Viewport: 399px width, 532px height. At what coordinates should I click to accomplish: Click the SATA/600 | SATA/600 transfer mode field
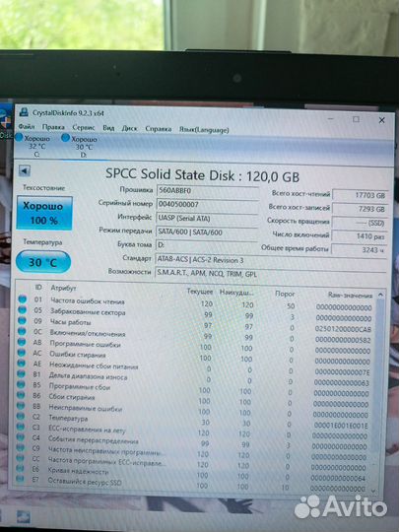coord(206,233)
